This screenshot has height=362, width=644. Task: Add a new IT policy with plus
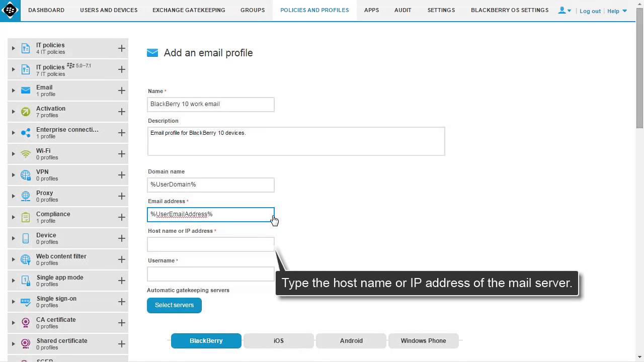[x=121, y=48]
